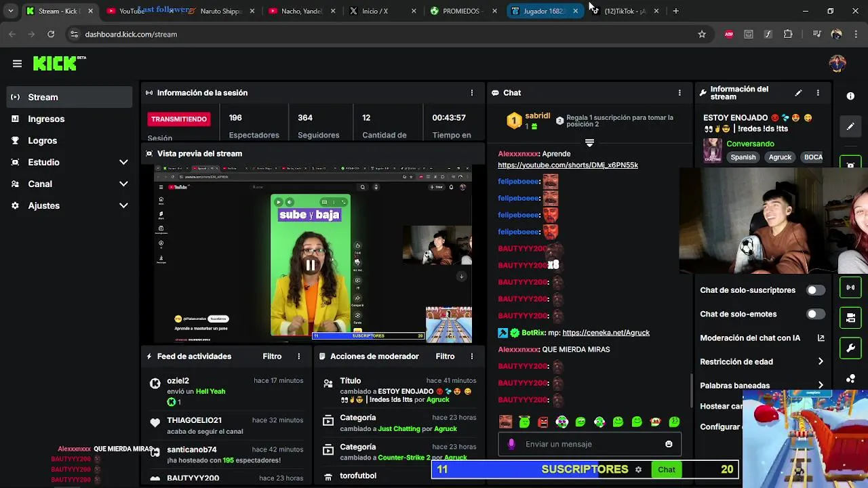Open the Filtro dropdown in Acciones de moderador
The width and height of the screenshot is (868, 488).
coord(445,357)
